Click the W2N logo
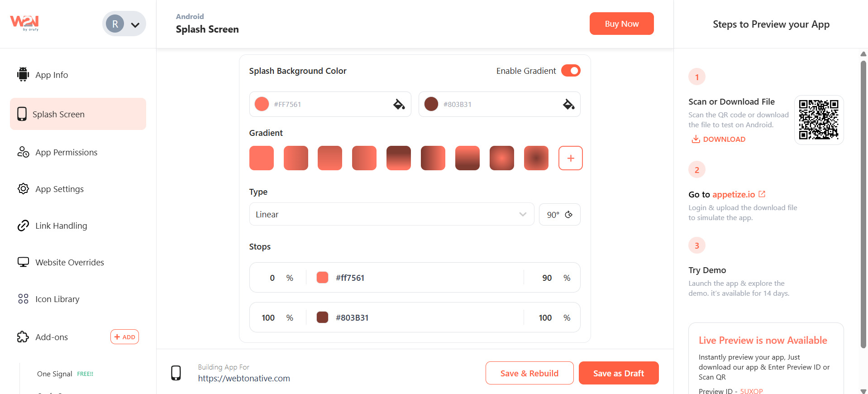Screen dimensions: 868x394 24,23
